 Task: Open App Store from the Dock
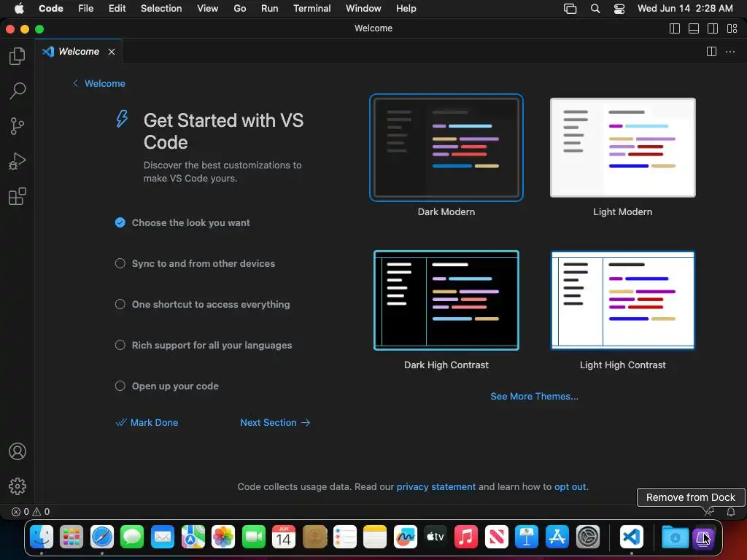tap(557, 537)
